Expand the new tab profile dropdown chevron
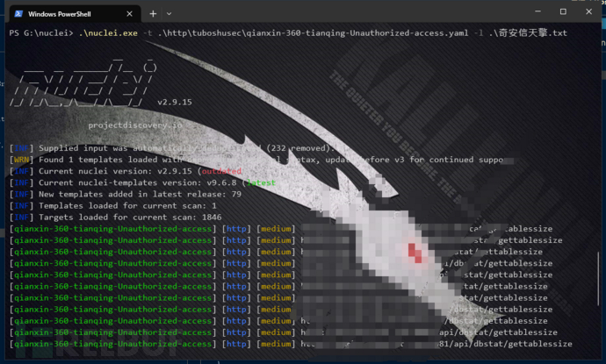606x364 pixels. click(170, 14)
